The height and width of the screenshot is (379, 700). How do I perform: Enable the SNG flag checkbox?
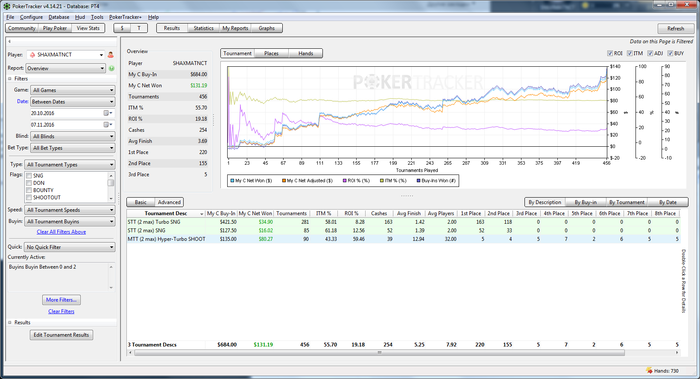29,176
